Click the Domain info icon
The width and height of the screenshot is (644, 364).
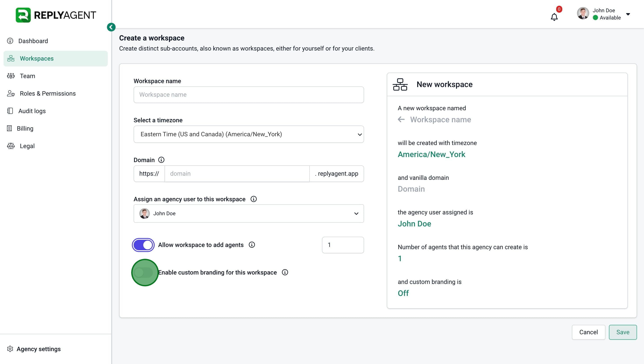pyautogui.click(x=161, y=160)
